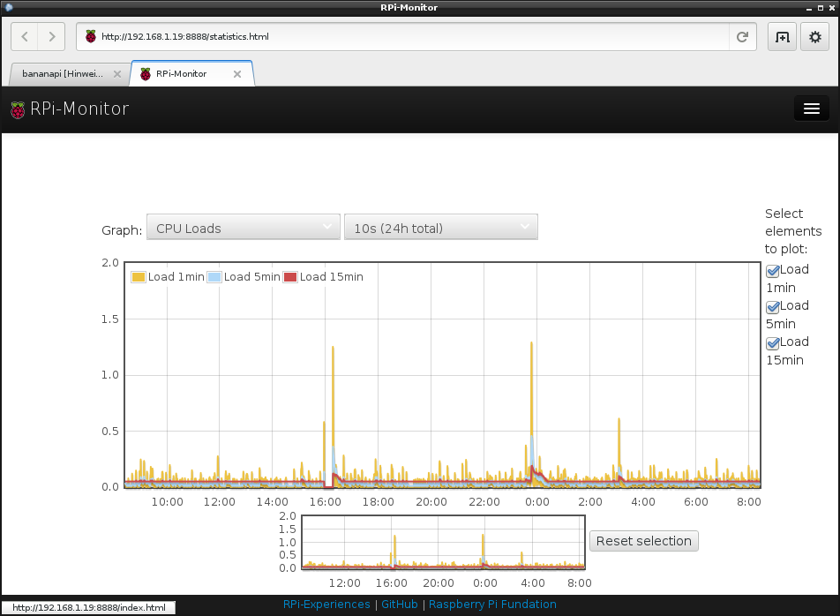Close the bananapi tab with its X
The height and width of the screenshot is (616, 840).
coord(117,74)
